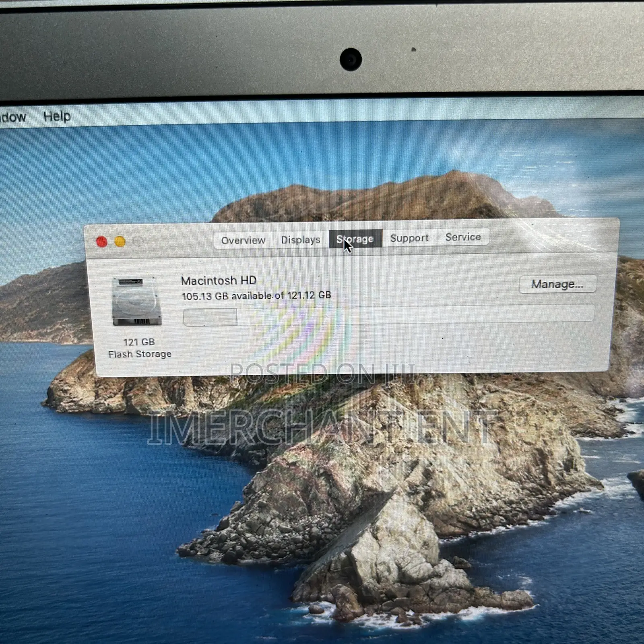Open the Support tab
This screenshot has width=644, height=644.
click(409, 238)
